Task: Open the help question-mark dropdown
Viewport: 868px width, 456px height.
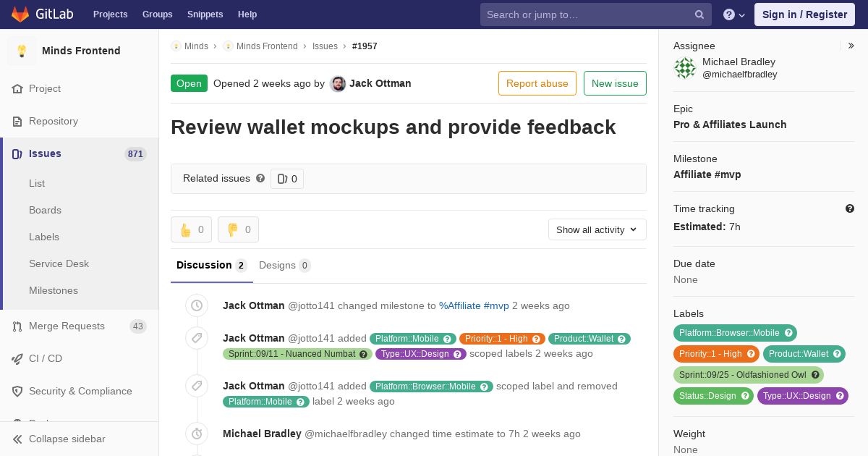Action: 734,14
